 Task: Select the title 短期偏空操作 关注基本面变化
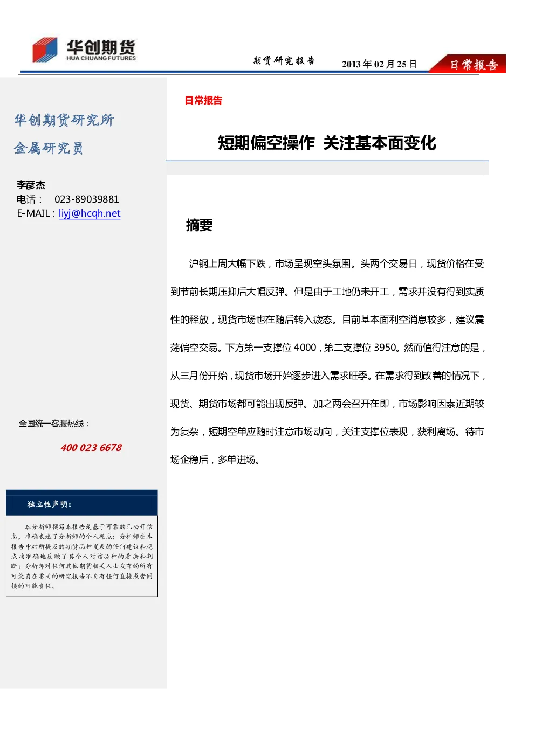(327, 143)
